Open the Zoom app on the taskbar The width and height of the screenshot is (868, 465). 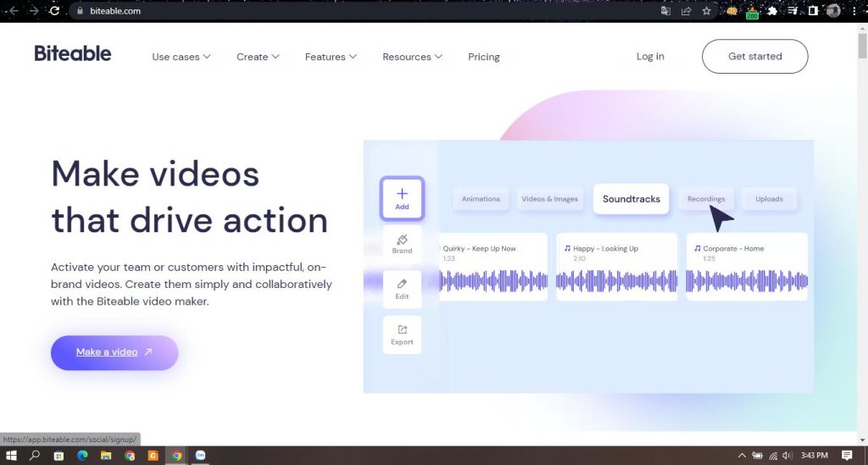pos(200,455)
